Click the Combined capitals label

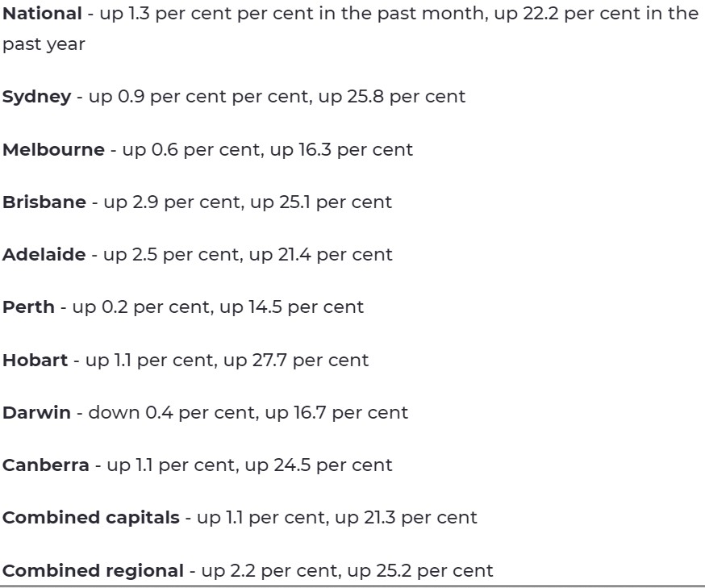[x=90, y=518]
